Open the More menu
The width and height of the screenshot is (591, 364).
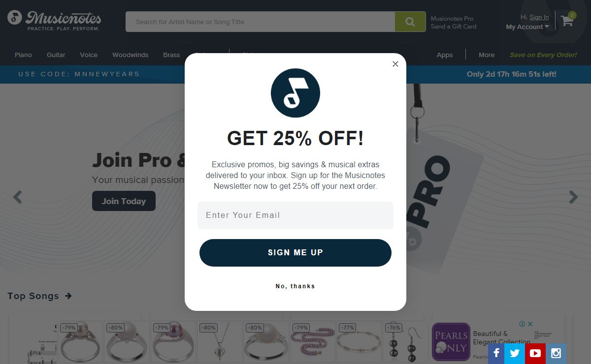pos(487,55)
